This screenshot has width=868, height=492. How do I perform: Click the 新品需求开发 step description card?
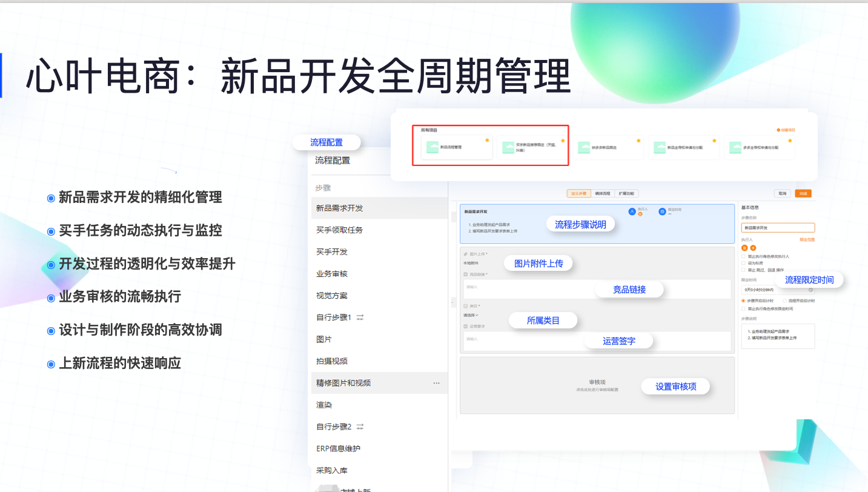pyautogui.click(x=597, y=224)
